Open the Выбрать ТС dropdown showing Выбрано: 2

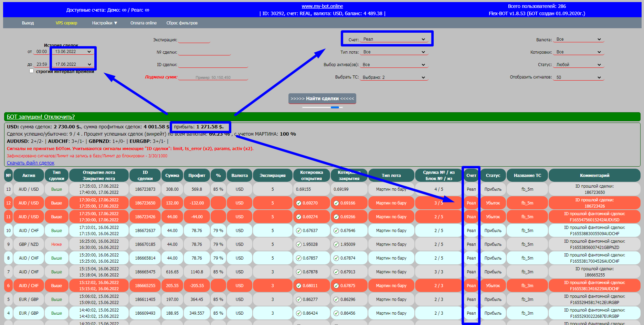(x=394, y=77)
